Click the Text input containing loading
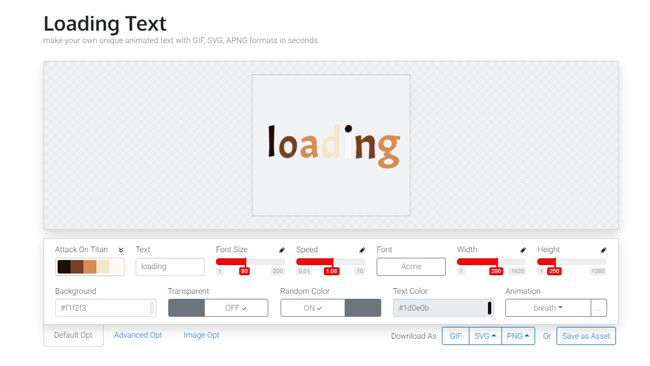Viewport: 650px width, 366px height. (170, 267)
